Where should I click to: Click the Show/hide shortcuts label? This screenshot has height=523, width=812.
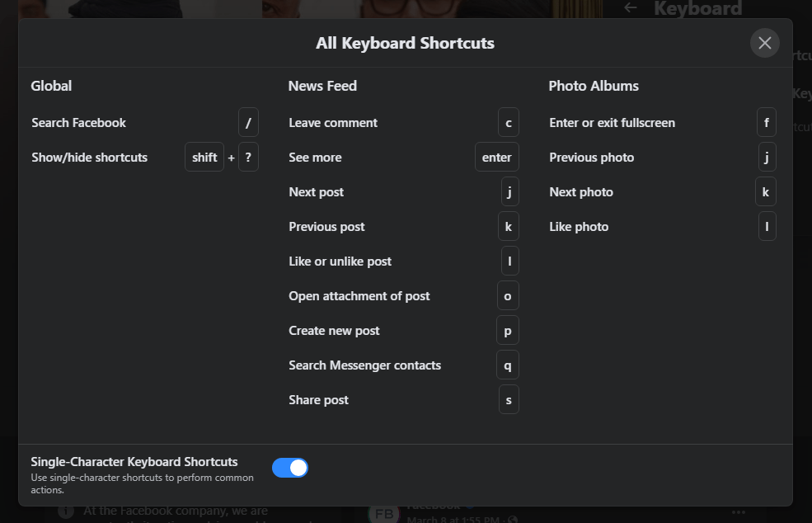[90, 158]
